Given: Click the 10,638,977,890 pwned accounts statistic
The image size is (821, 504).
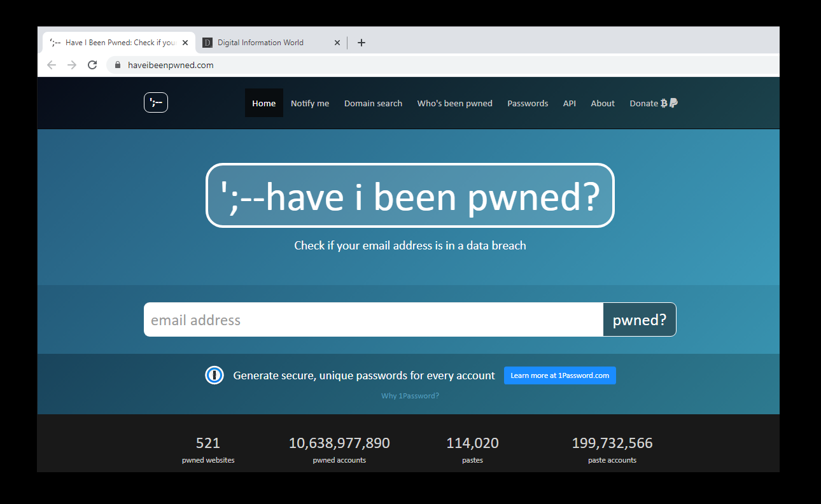Looking at the screenshot, I should coord(339,449).
